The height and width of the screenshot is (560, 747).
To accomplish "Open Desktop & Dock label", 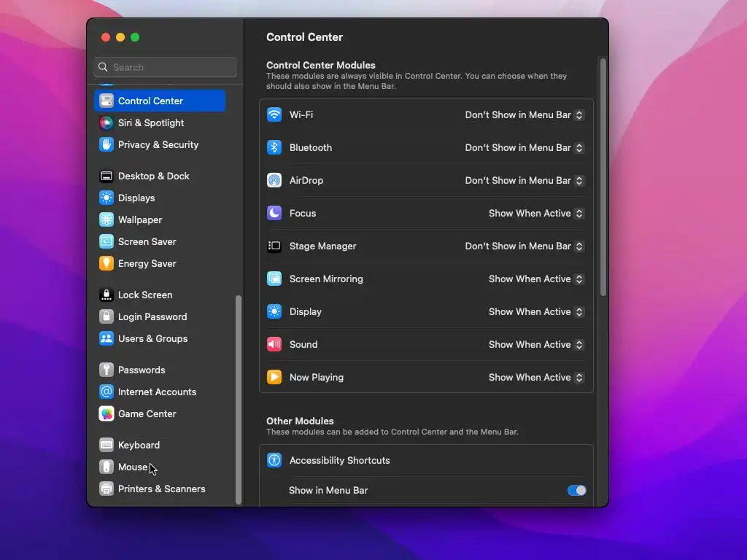I will pyautogui.click(x=154, y=176).
